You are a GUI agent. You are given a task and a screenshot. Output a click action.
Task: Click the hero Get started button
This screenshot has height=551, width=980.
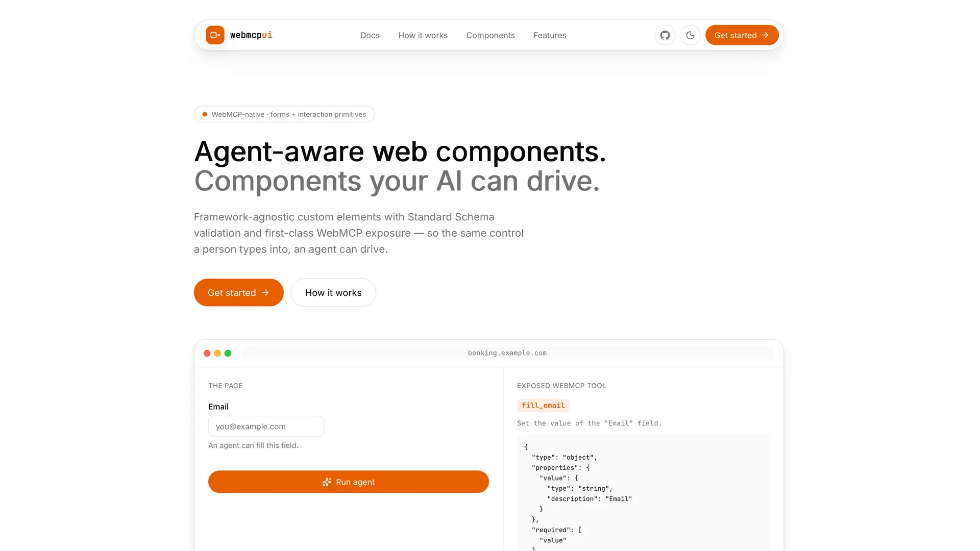coord(238,292)
